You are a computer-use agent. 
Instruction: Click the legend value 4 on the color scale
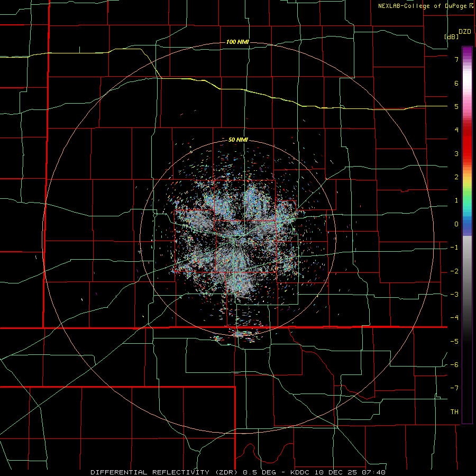tap(456, 130)
